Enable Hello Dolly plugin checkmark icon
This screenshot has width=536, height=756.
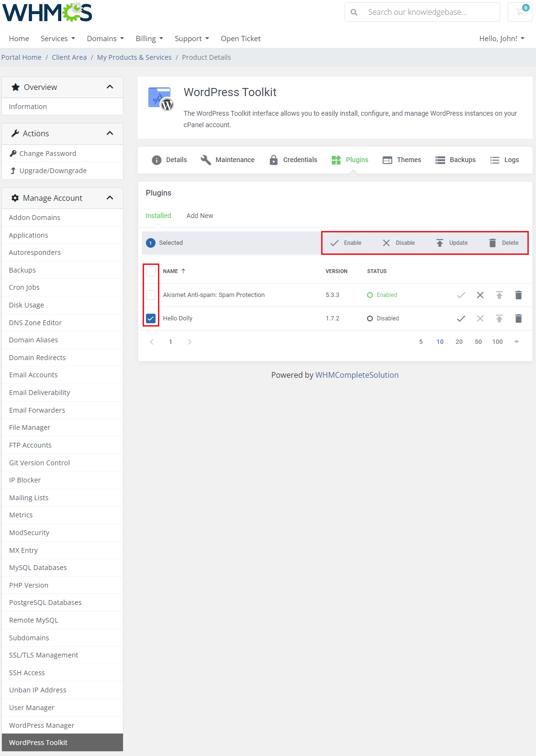[x=461, y=318]
